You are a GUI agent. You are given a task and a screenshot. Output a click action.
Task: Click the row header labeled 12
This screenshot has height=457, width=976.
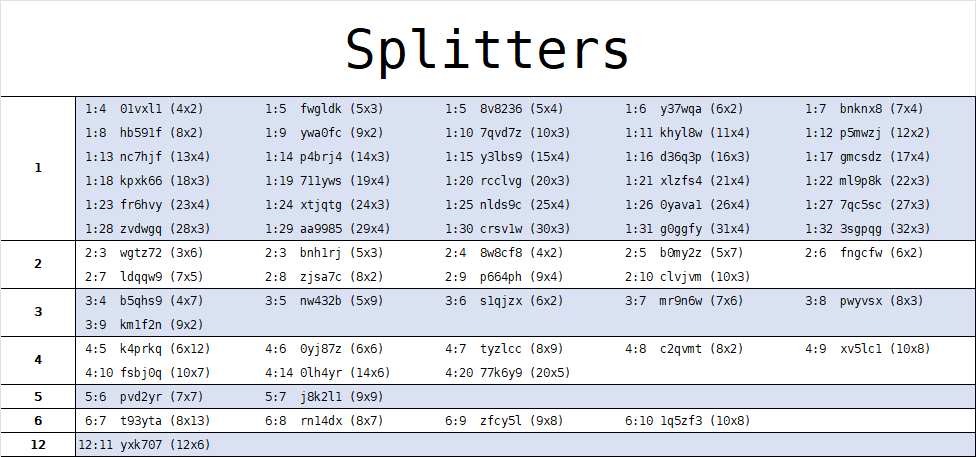(38, 445)
